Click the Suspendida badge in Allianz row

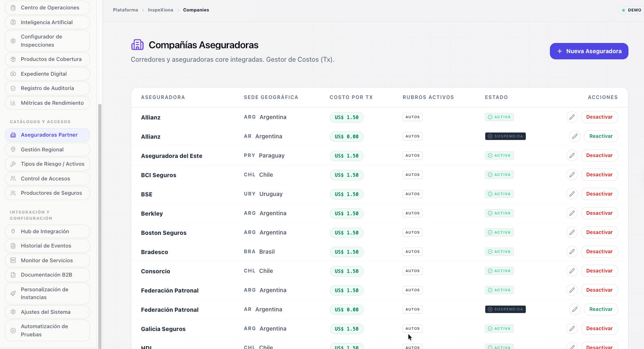(505, 136)
